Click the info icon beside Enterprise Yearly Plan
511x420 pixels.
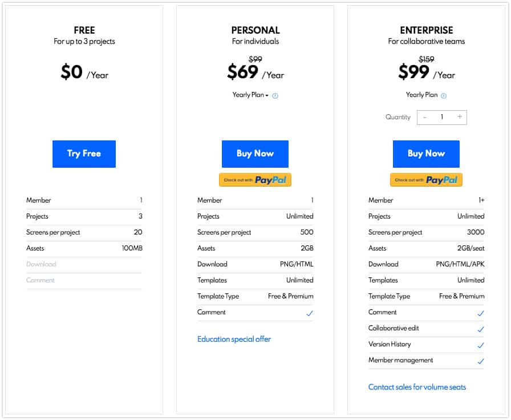(444, 95)
